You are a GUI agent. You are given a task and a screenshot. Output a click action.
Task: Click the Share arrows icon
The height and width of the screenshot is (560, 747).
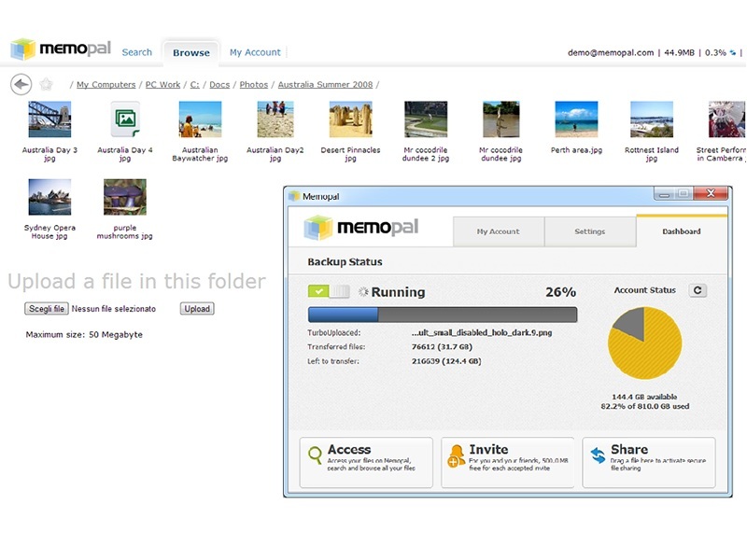[598, 455]
